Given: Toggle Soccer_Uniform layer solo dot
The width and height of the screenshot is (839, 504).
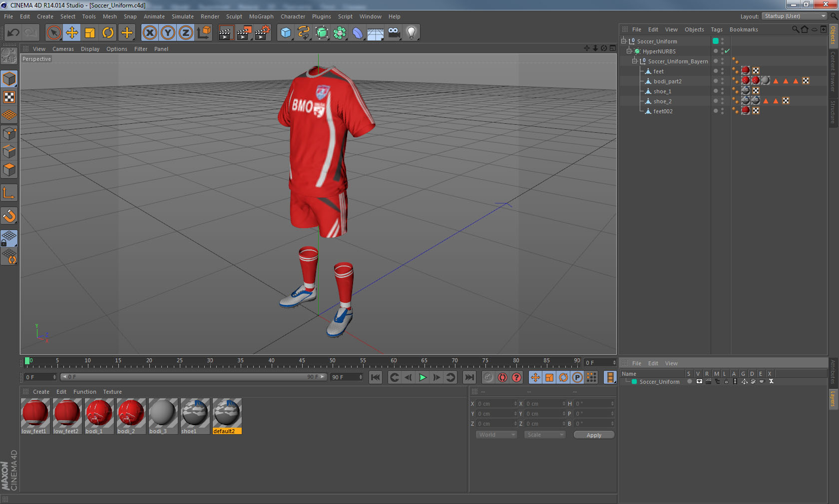Looking at the screenshot, I should (690, 382).
